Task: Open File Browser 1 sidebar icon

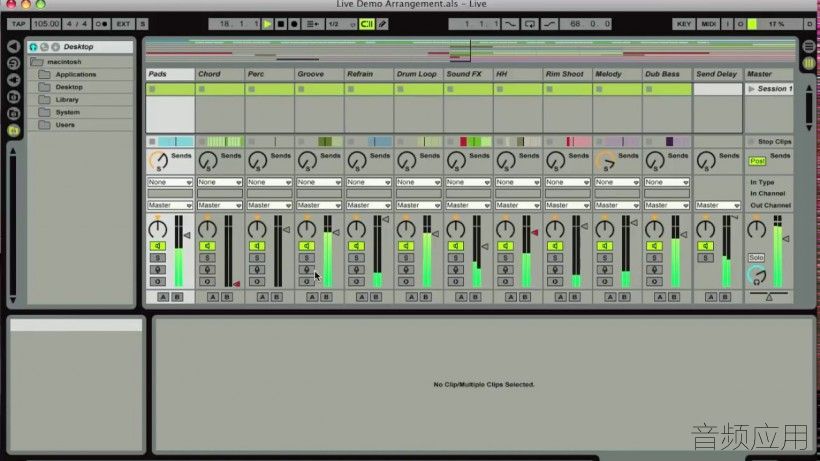Action: point(14,97)
